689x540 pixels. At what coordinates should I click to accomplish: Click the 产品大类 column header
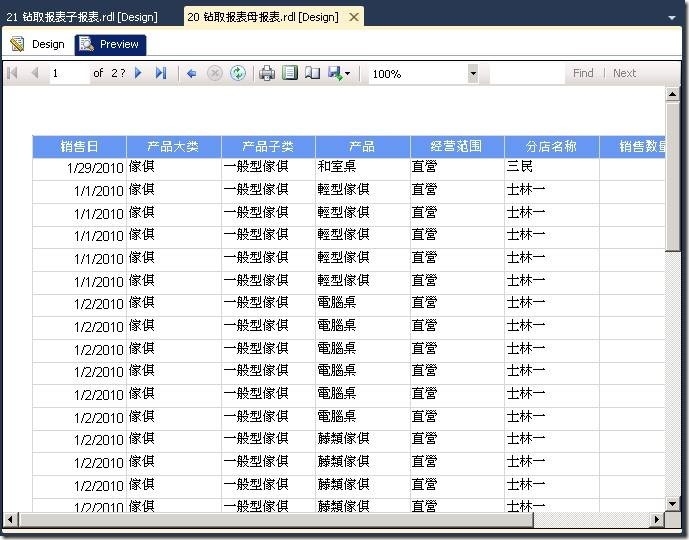(174, 146)
